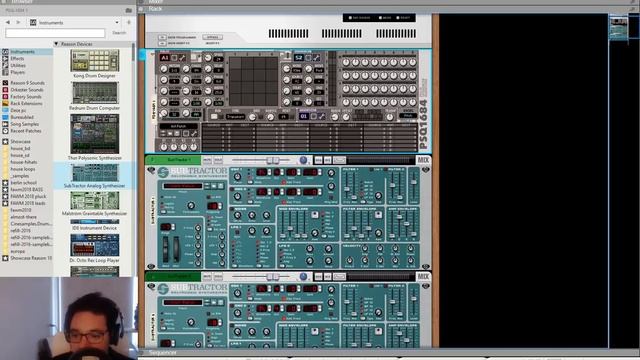The width and height of the screenshot is (640, 360).
Task: Toggle filter Link on first Subtractor
Action: (x=371, y=169)
